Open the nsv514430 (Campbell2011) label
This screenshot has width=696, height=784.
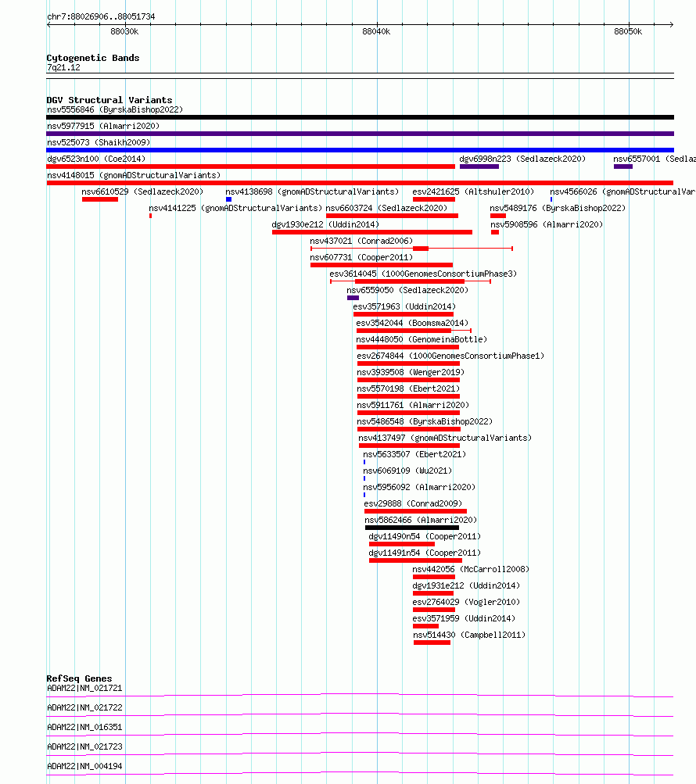[469, 635]
